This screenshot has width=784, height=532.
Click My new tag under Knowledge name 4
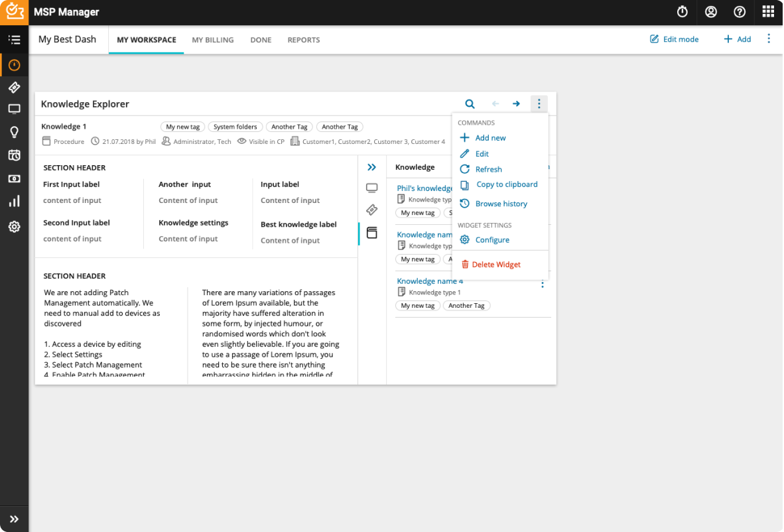coord(417,306)
